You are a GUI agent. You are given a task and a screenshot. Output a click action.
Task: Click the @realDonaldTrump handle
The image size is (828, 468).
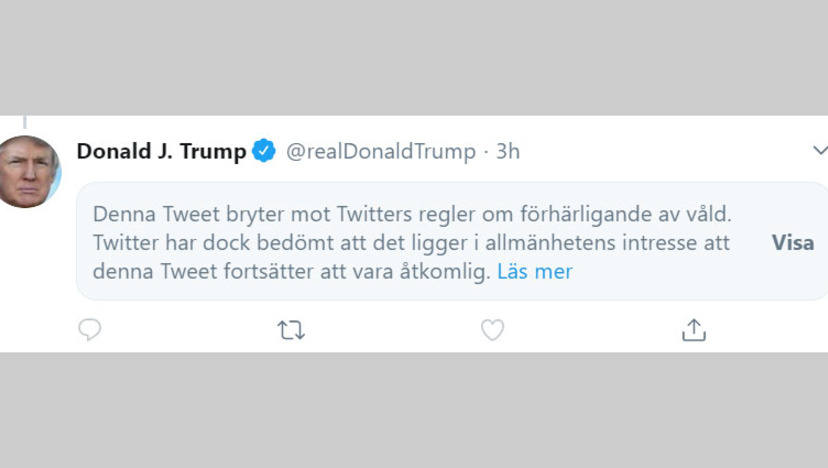coord(381,152)
